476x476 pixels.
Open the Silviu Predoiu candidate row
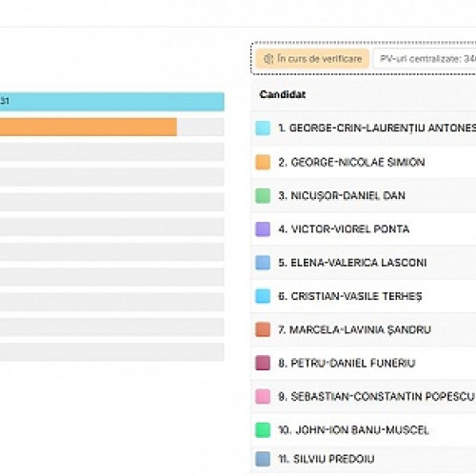[364, 459]
